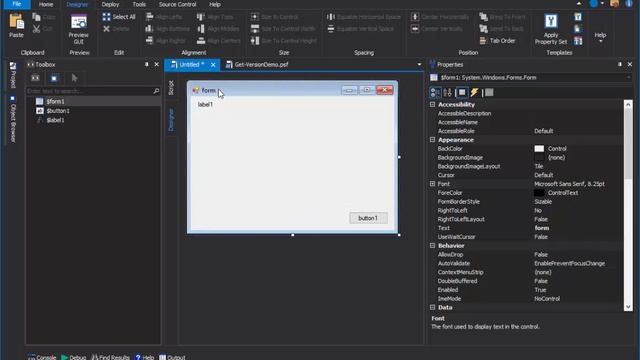Open the File menu
This screenshot has width=640, height=360.
(16, 4)
